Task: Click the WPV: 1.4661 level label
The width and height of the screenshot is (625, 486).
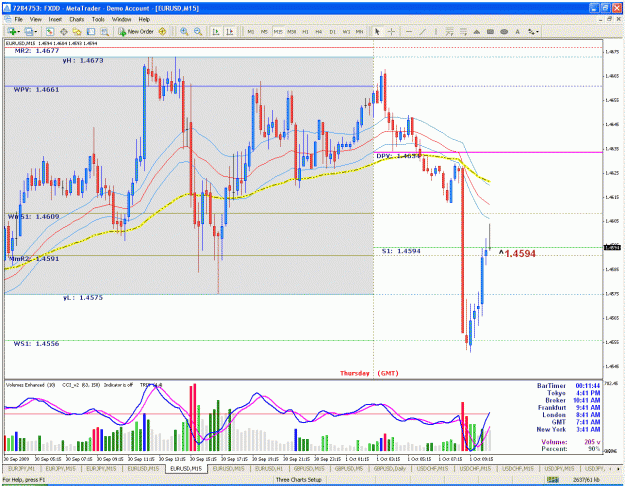Action: pos(36,90)
